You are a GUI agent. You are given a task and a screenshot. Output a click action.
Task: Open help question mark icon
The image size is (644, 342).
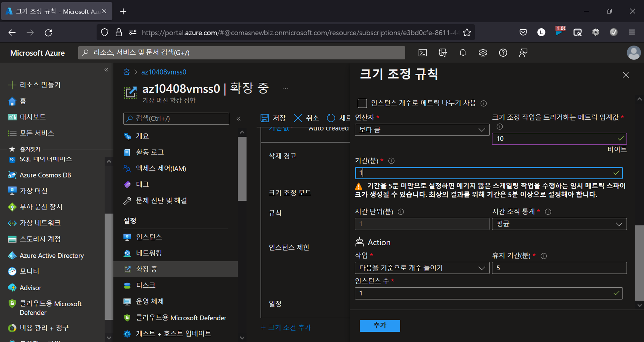pos(503,53)
